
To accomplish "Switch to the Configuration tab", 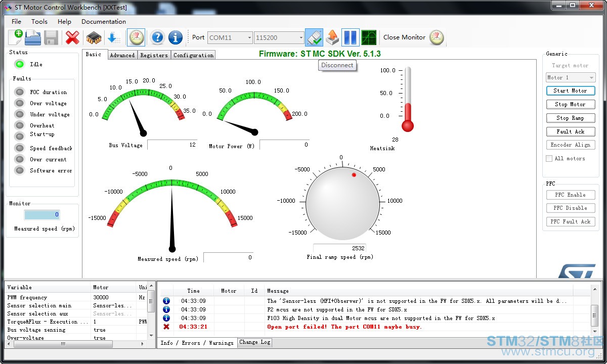I will point(193,55).
